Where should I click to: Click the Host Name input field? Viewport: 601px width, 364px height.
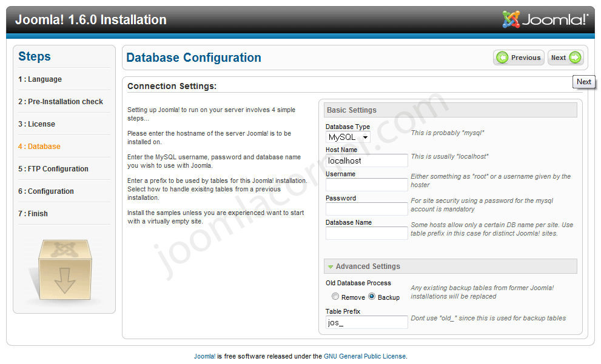coord(366,160)
